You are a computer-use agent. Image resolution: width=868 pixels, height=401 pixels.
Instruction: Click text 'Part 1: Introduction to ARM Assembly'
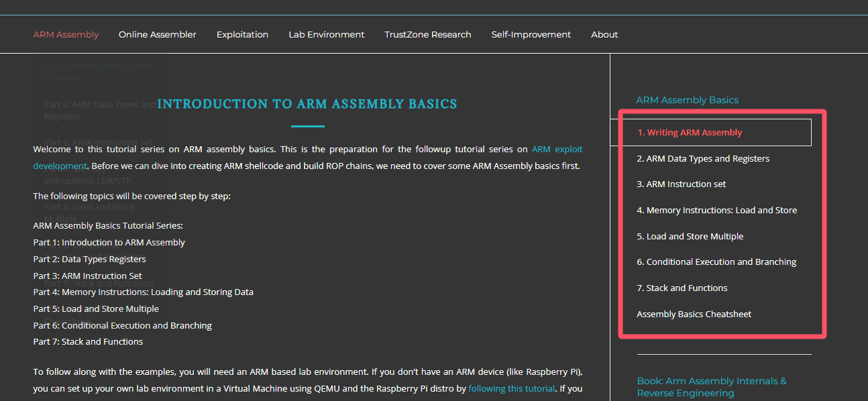click(x=109, y=242)
